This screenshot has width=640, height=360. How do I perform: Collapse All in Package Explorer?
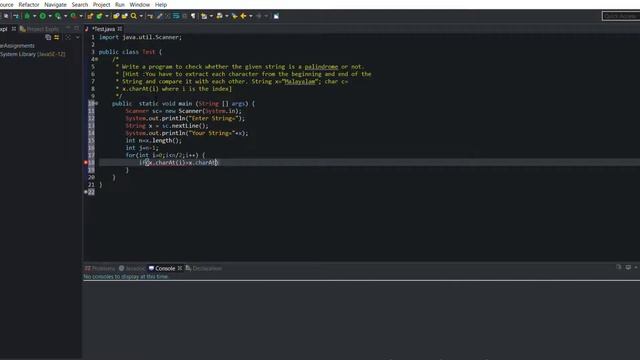(x=48, y=37)
